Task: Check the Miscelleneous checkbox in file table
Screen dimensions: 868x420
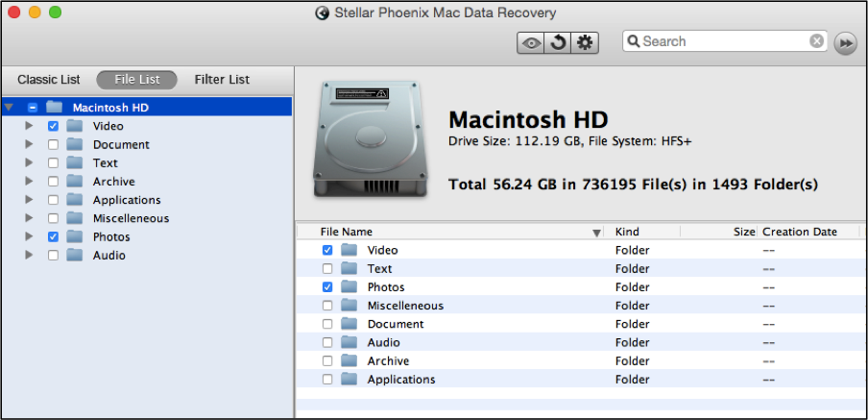Action: click(x=327, y=306)
